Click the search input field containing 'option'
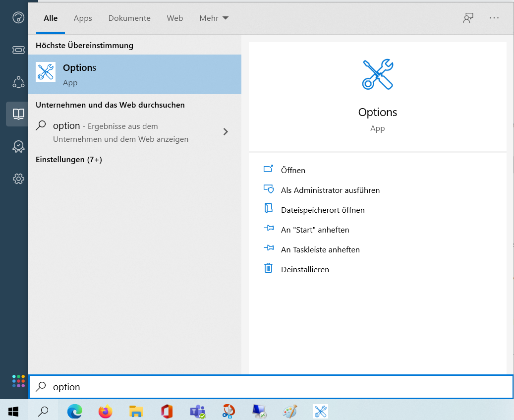 tap(271, 387)
